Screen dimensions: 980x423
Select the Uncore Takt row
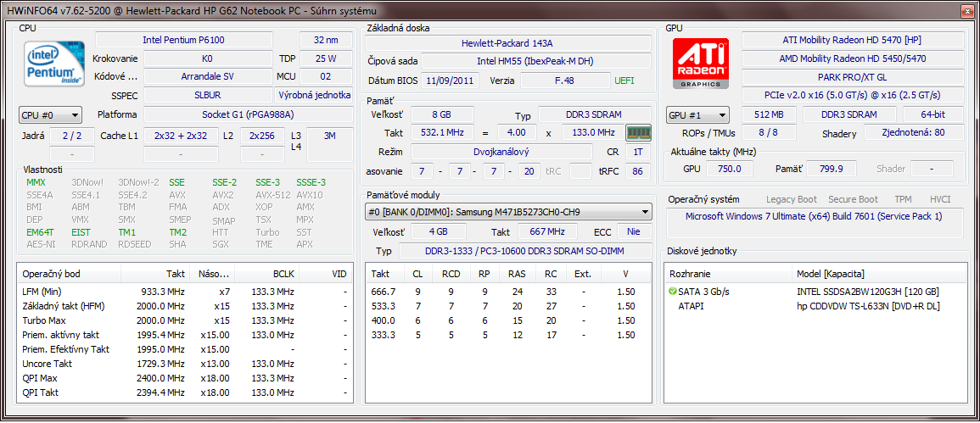pos(184,364)
